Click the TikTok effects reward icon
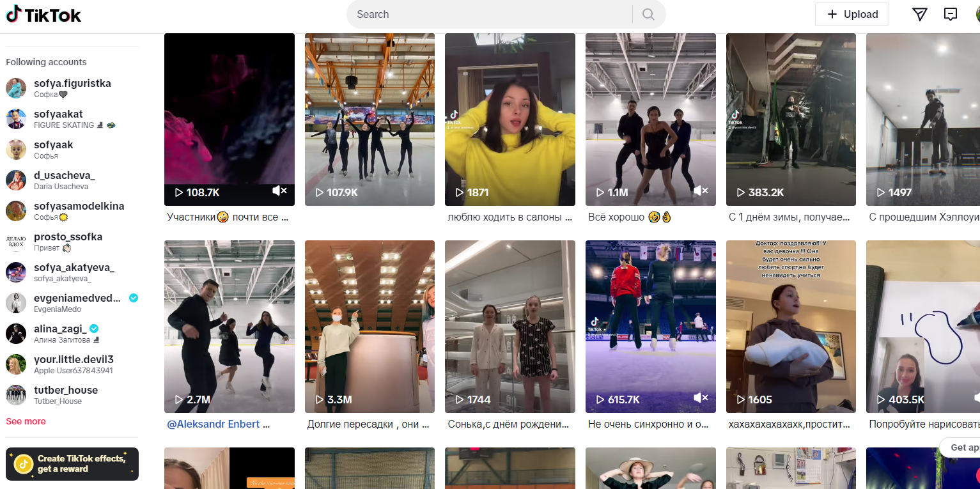 point(24,463)
